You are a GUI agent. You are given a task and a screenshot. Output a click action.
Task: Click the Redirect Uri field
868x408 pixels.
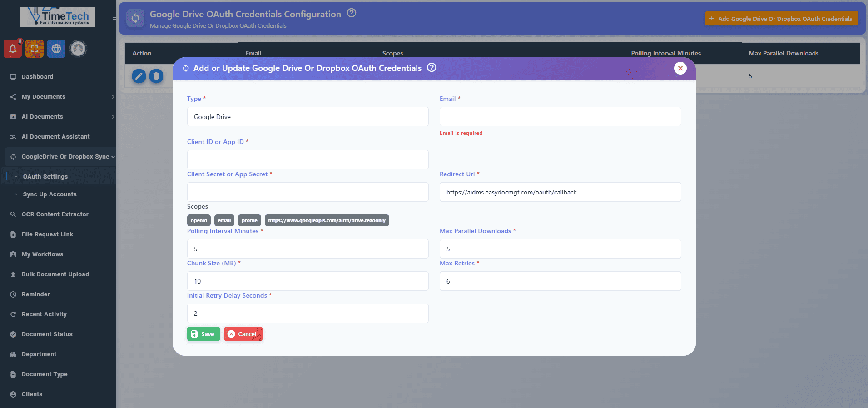point(560,192)
